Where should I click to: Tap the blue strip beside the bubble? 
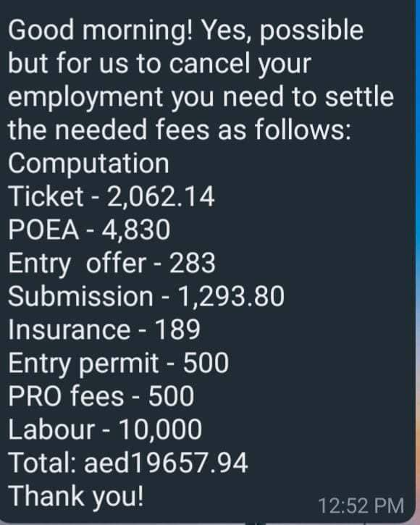click(417, 167)
